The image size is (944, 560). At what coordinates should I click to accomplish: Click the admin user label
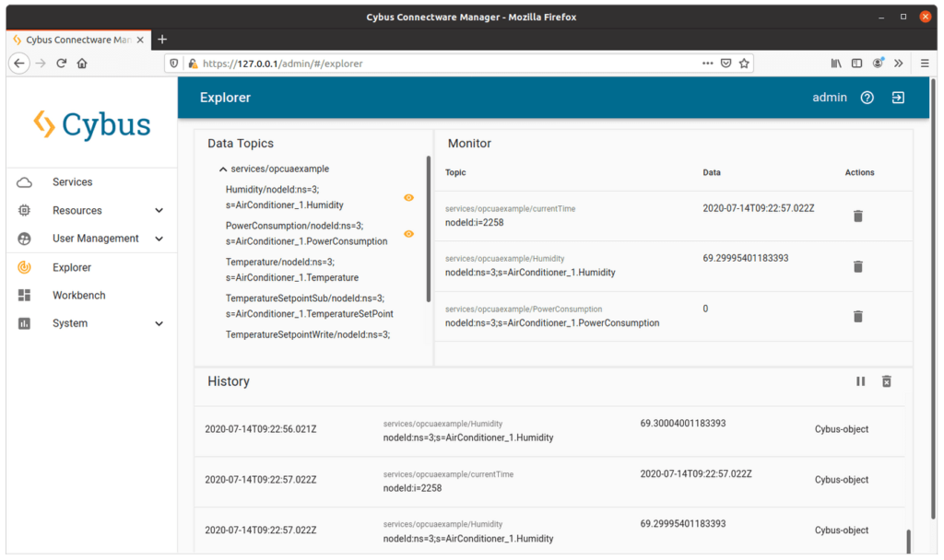[829, 98]
